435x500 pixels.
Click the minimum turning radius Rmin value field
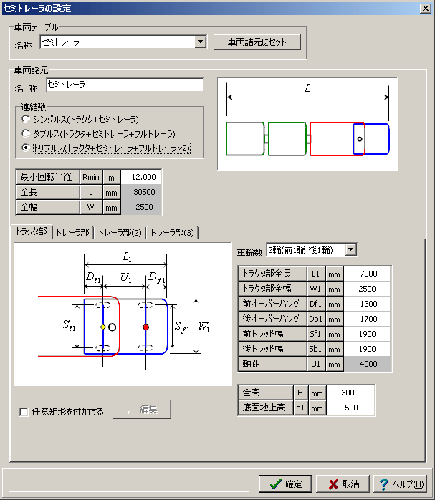point(141,177)
